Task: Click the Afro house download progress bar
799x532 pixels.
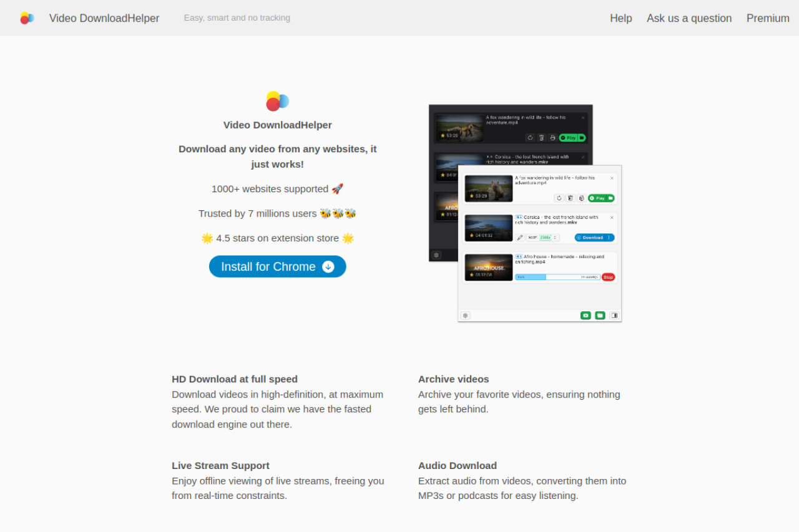Action: click(558, 276)
